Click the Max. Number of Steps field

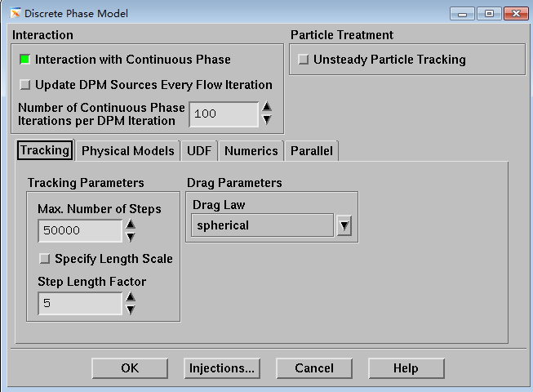coord(79,231)
